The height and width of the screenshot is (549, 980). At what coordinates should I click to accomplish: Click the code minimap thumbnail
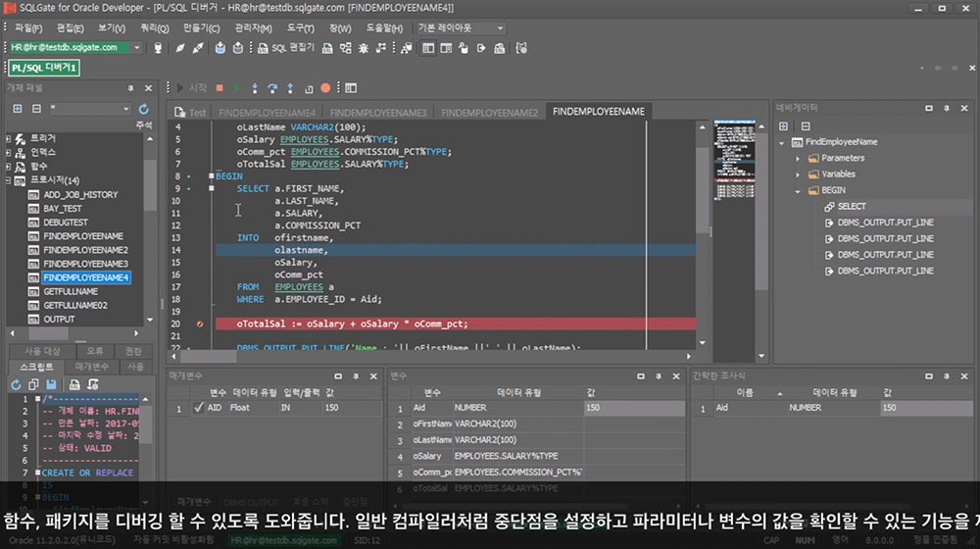click(734, 160)
